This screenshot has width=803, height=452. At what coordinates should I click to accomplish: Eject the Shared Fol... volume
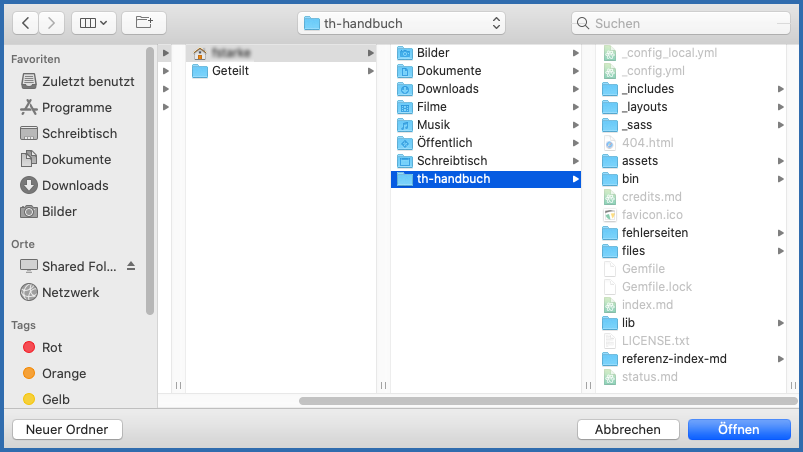[x=131, y=266]
